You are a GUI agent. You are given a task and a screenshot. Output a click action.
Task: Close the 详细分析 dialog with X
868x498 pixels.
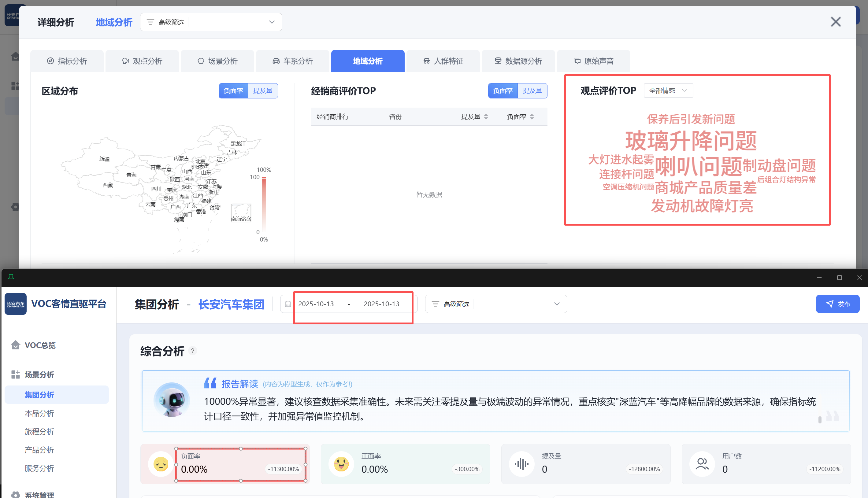836,22
